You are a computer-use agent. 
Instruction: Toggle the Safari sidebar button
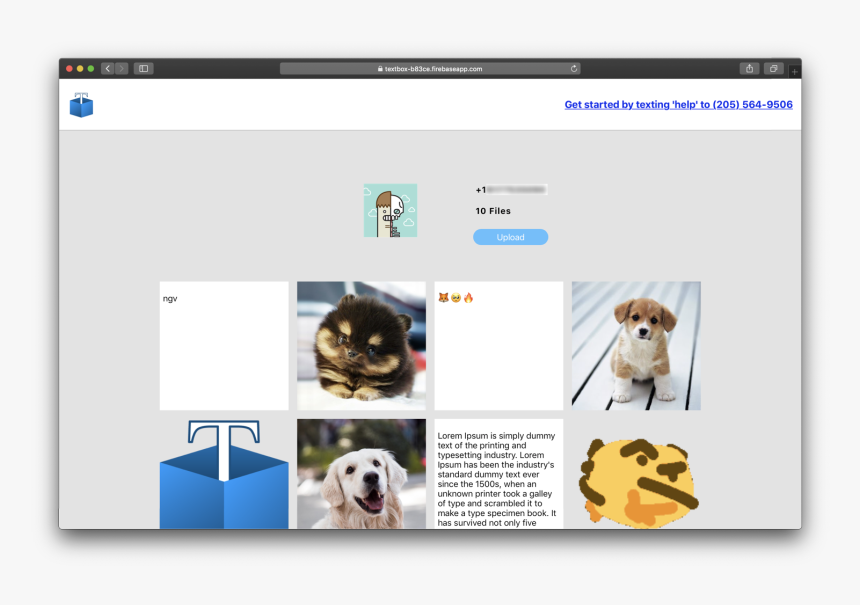[143, 69]
